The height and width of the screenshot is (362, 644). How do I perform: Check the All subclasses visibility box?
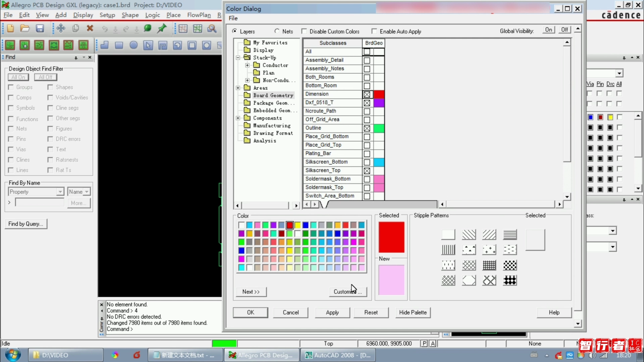pos(367,52)
